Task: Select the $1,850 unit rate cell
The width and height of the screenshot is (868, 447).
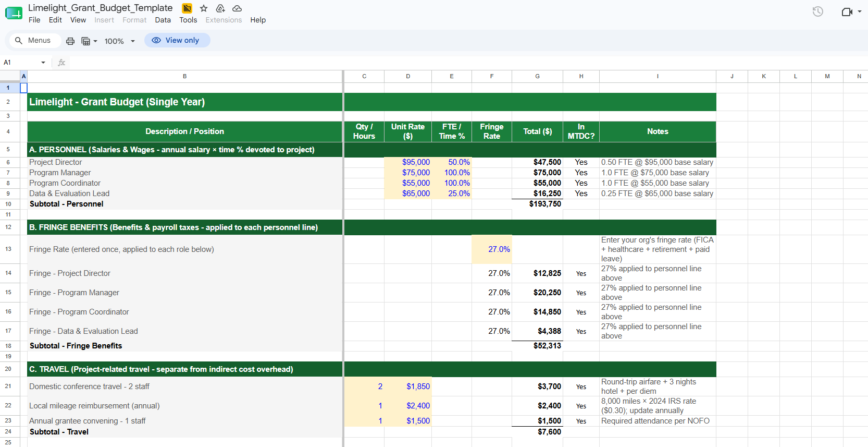Action: (x=408, y=386)
